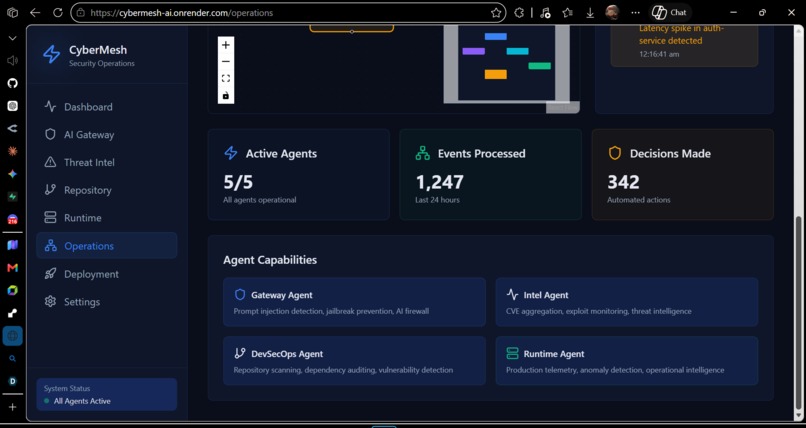Open the browser profile avatar
This screenshot has width=806, height=428.
point(612,12)
